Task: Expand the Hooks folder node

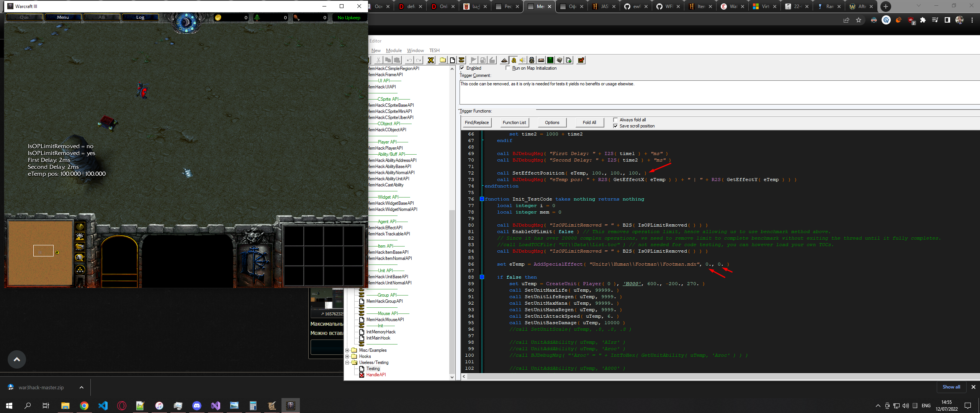Action: [347, 356]
